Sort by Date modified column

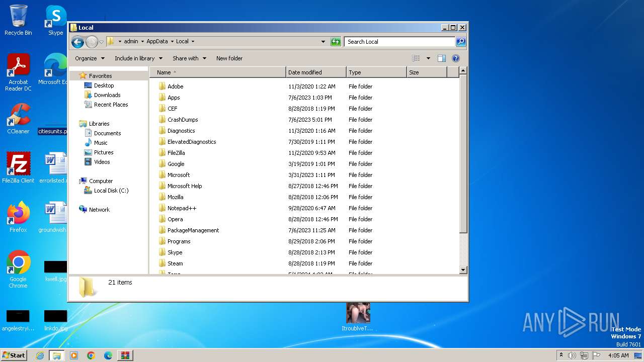click(x=316, y=72)
